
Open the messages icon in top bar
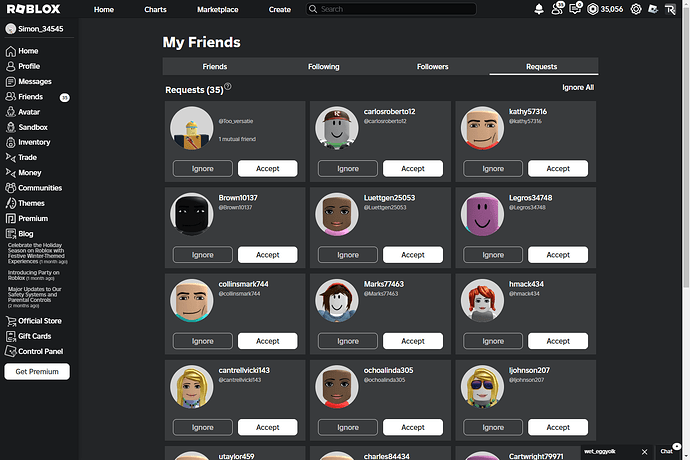point(575,8)
